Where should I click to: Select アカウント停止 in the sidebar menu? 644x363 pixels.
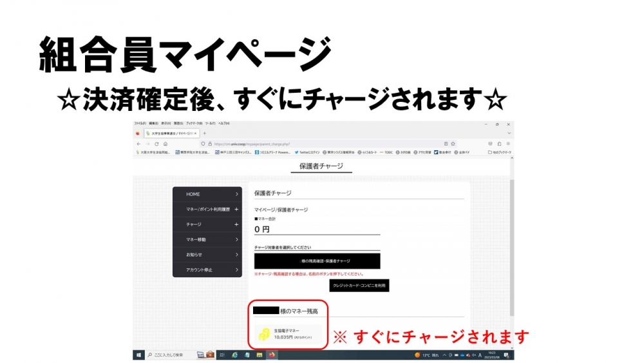click(x=207, y=270)
